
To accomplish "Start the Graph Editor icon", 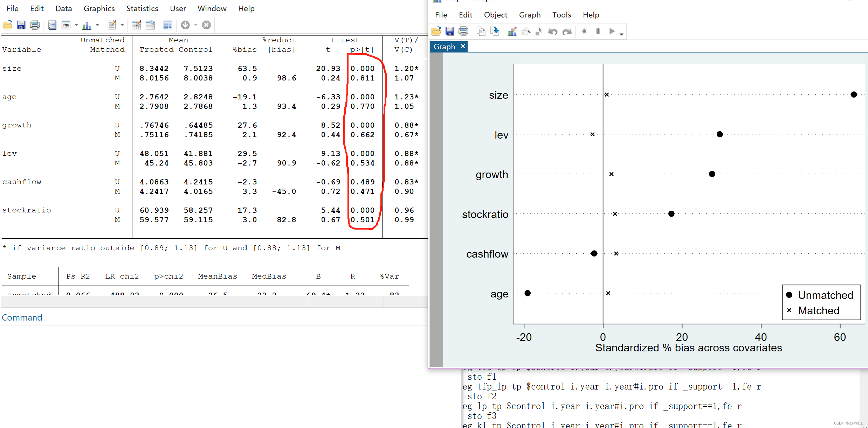I will tap(512, 31).
